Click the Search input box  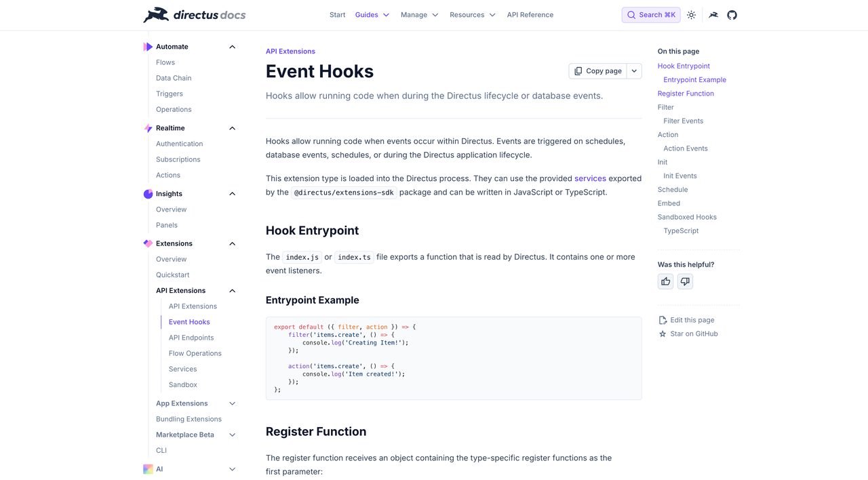[650, 15]
